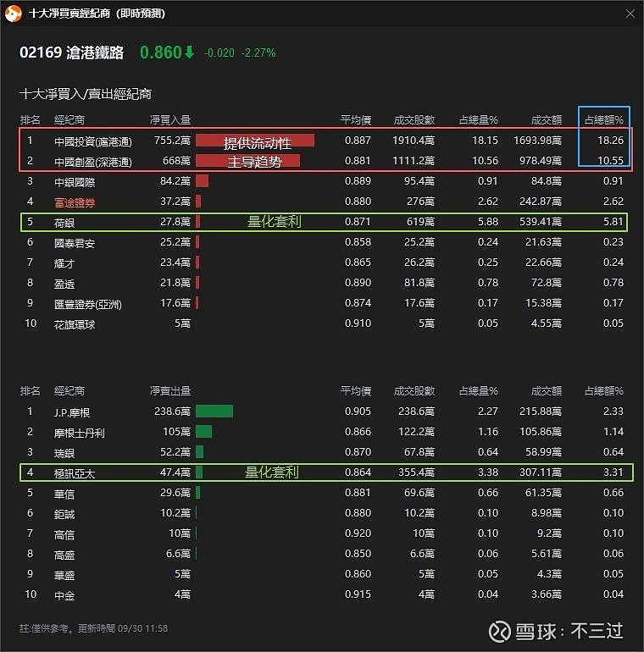Click the buy table's 占總額% column header
The height and width of the screenshot is (652, 644).
603,119
